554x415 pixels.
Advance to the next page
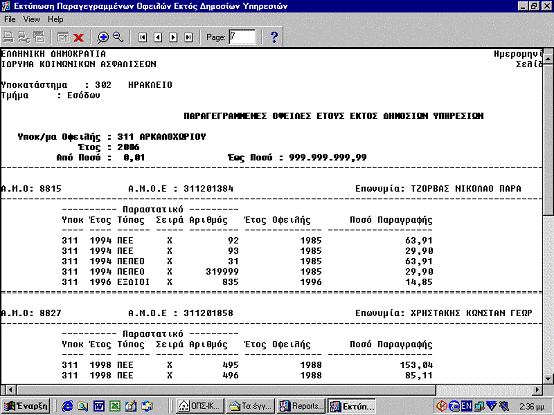(173, 37)
